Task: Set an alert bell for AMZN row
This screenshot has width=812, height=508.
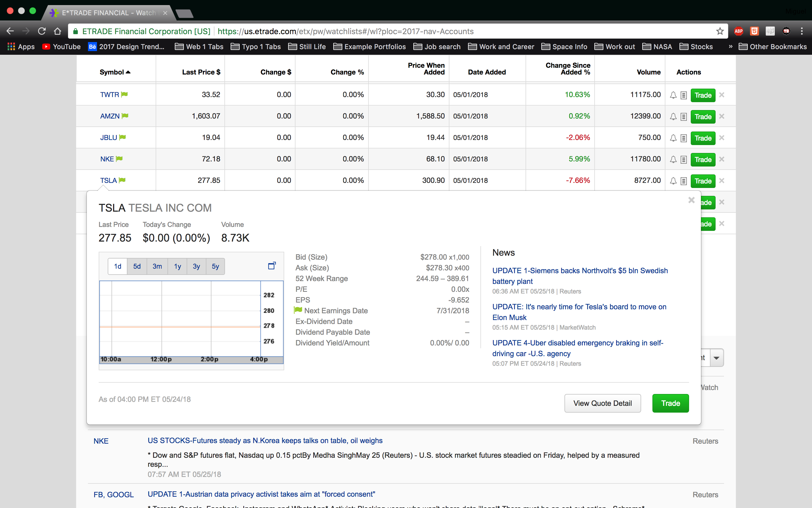Action: tap(673, 117)
